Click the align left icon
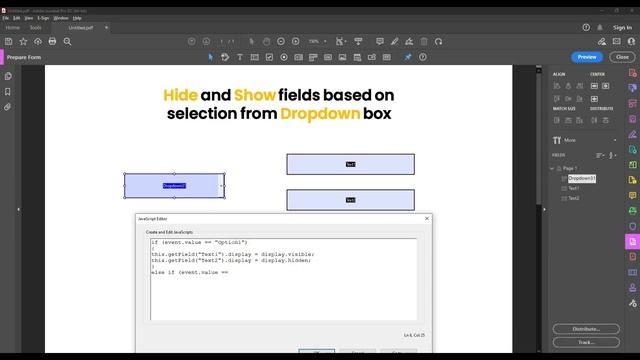 point(557,86)
